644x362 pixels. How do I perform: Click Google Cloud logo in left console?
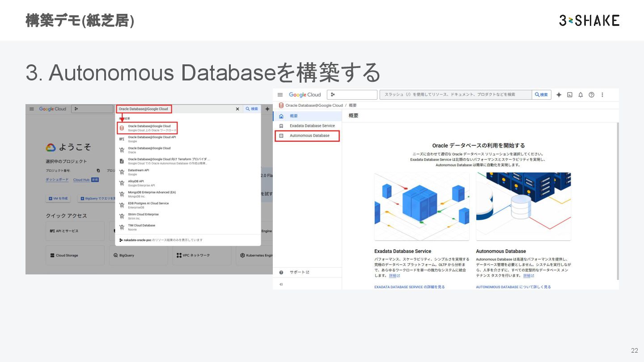[x=53, y=109]
